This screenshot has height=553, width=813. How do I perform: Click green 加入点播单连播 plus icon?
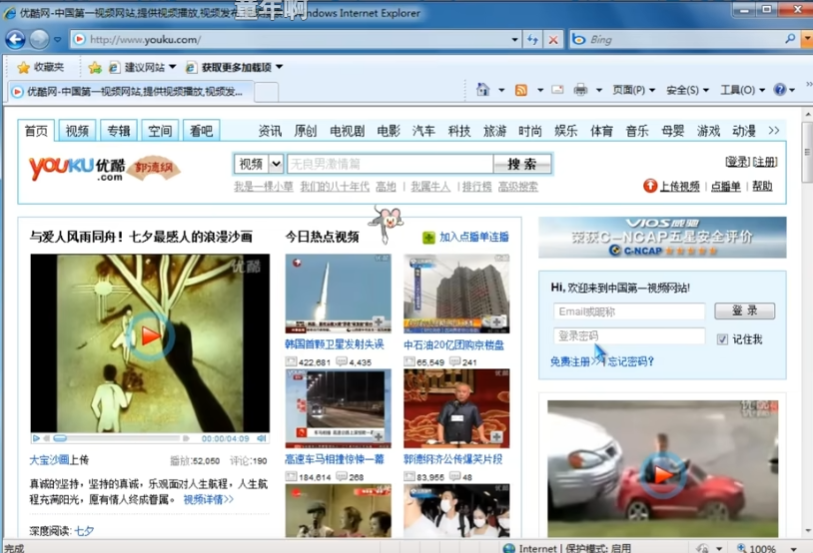coord(429,237)
